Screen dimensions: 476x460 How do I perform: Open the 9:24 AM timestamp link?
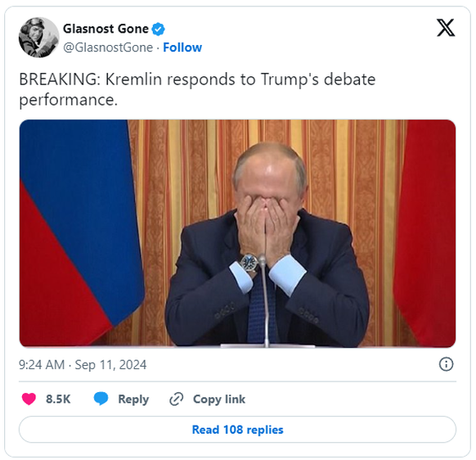[x=42, y=364]
